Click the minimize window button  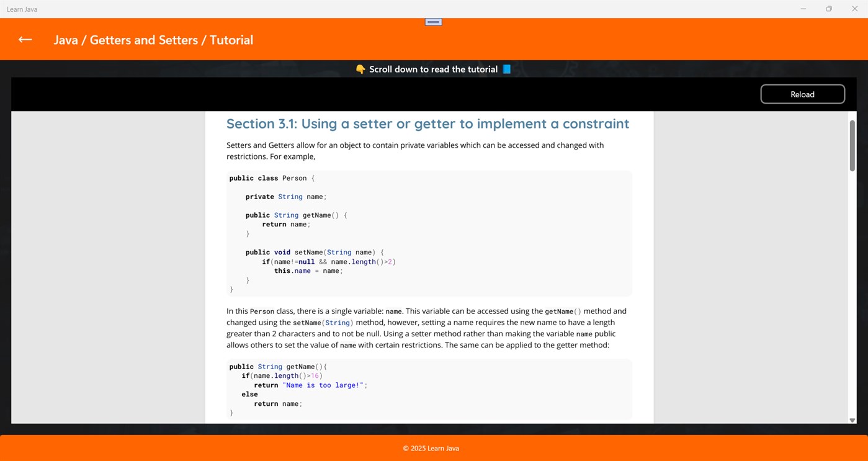point(803,9)
